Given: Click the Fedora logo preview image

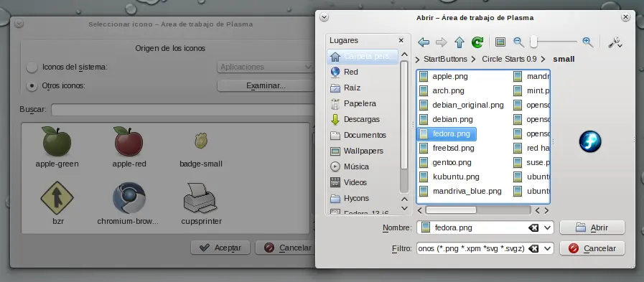Looking at the screenshot, I should tap(589, 141).
